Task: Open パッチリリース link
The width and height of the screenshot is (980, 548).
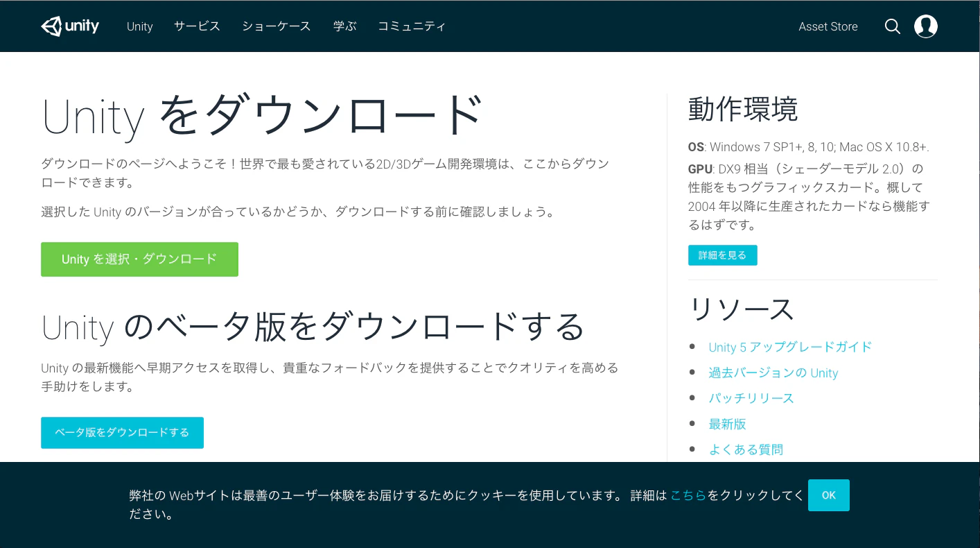Action: click(751, 398)
